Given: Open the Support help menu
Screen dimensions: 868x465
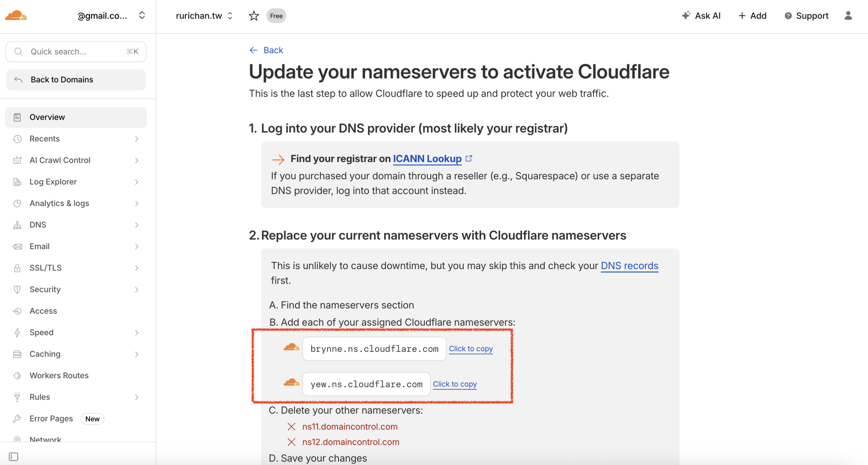Looking at the screenshot, I should pyautogui.click(x=806, y=16).
